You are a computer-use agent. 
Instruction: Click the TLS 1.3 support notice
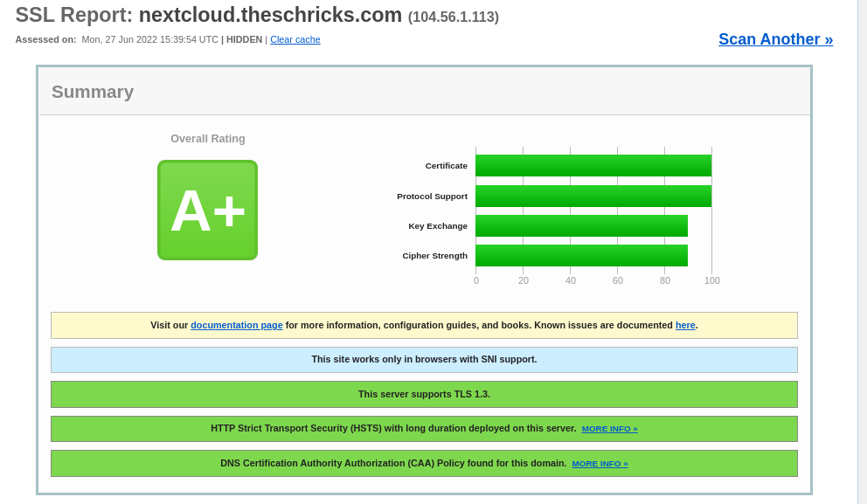[424, 394]
